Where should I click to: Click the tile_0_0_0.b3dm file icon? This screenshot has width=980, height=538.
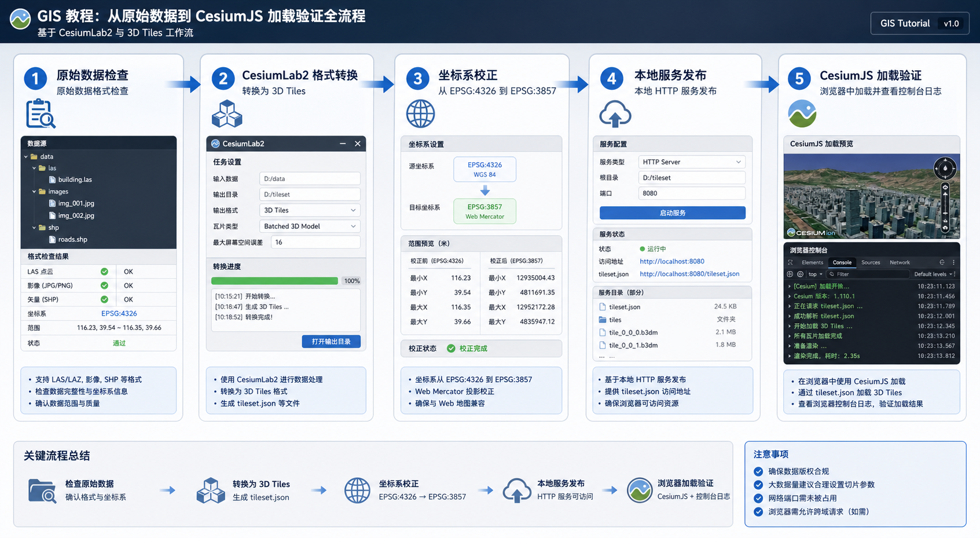(x=603, y=332)
